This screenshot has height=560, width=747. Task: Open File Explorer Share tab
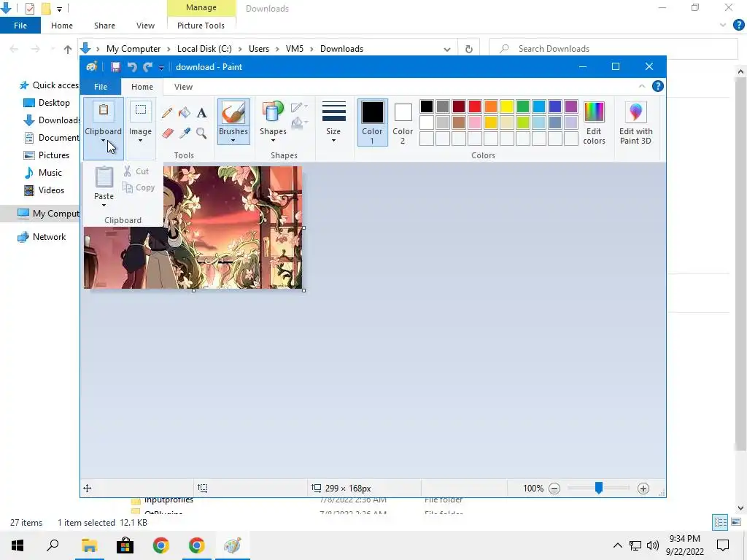coord(104,26)
